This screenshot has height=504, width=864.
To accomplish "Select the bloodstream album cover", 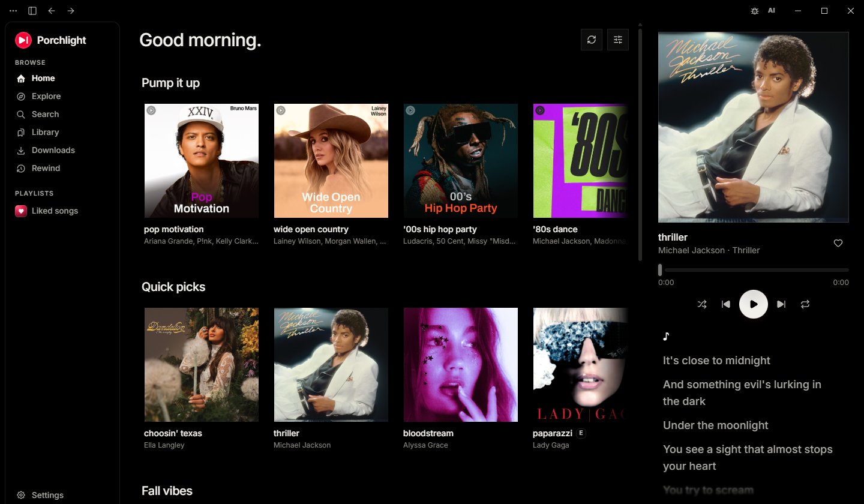I will pyautogui.click(x=461, y=365).
